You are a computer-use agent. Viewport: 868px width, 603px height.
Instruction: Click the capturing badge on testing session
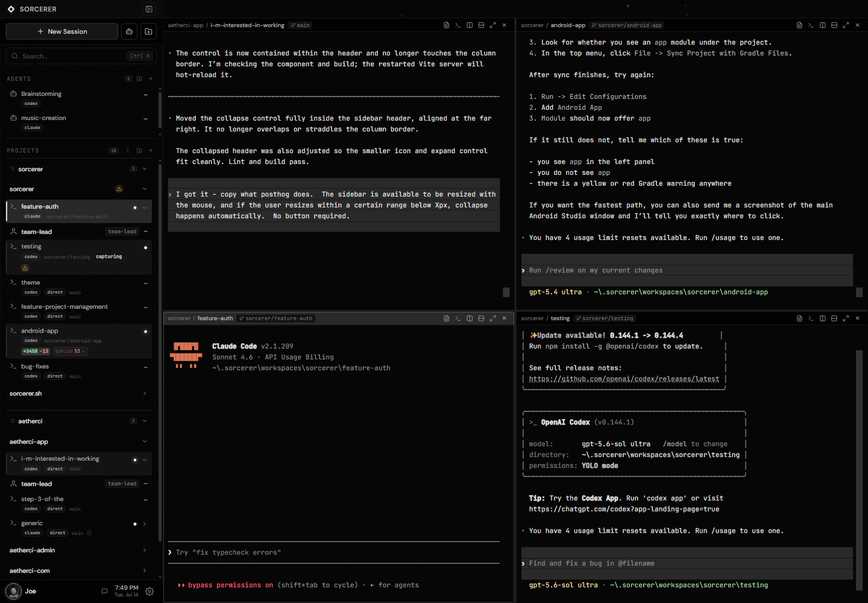tap(109, 257)
